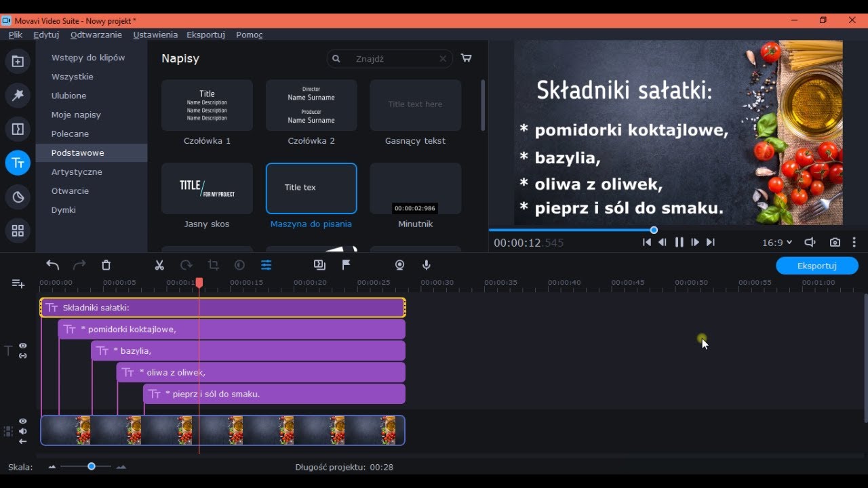Image resolution: width=868 pixels, height=488 pixels.
Task: Select the '* bazylia,' title clip
Action: tap(248, 350)
